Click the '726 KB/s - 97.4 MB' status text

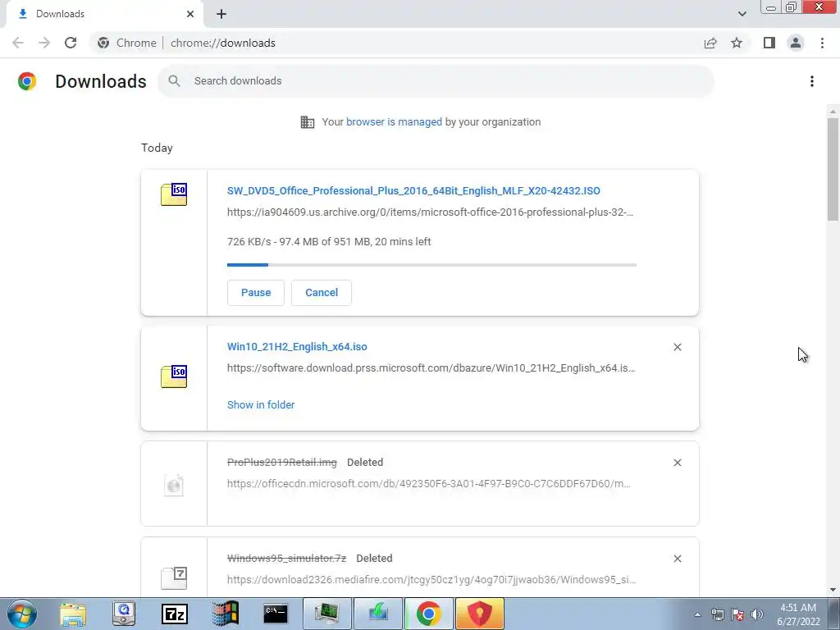(329, 242)
